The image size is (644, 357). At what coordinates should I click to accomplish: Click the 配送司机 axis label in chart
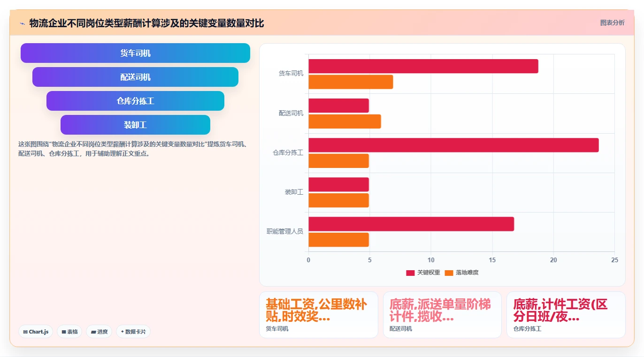(291, 114)
